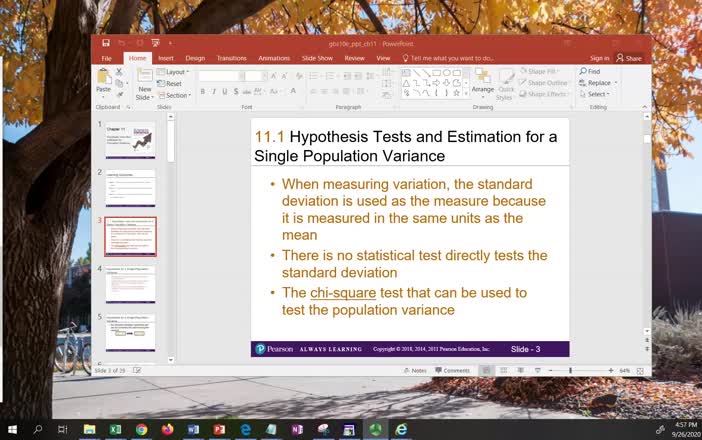Select slide 4 thumbnail in panel
This screenshot has width=702, height=440.
[131, 285]
